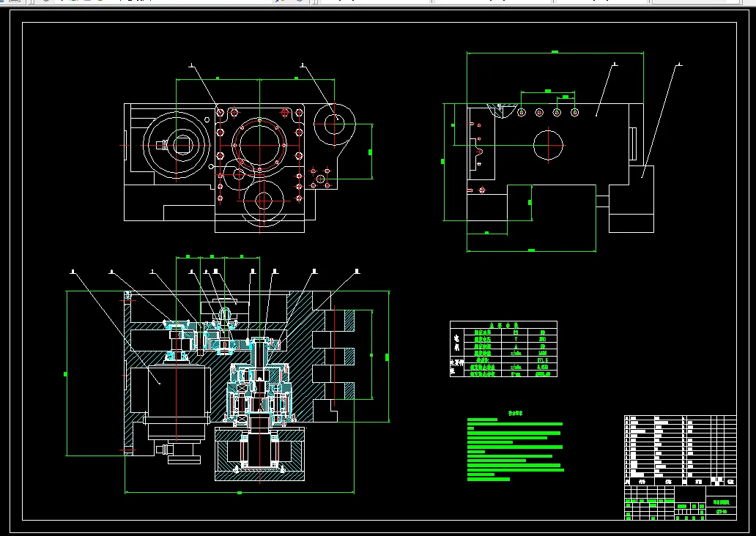756x536 pixels.
Task: Select the parts list table at lower right
Action: [681, 450]
